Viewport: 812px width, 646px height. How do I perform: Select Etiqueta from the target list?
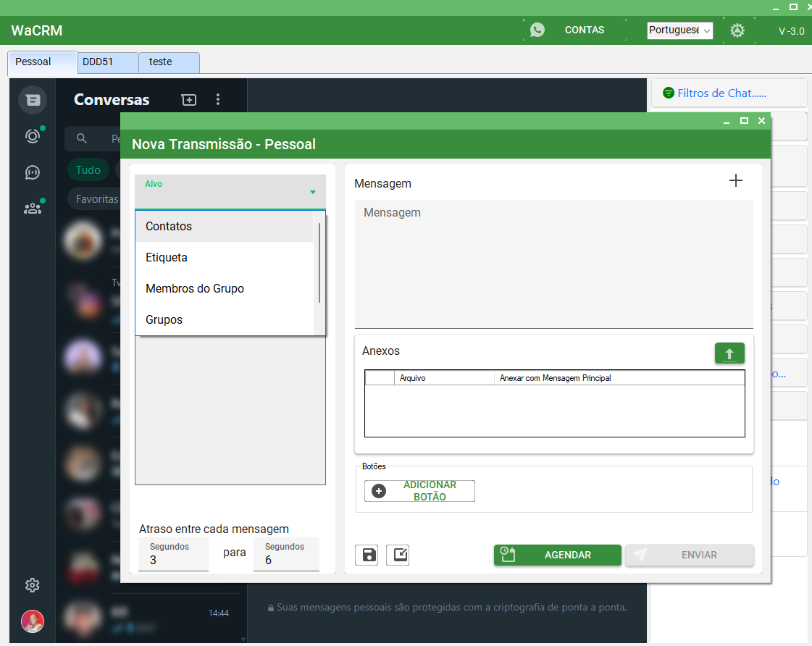[x=167, y=258]
